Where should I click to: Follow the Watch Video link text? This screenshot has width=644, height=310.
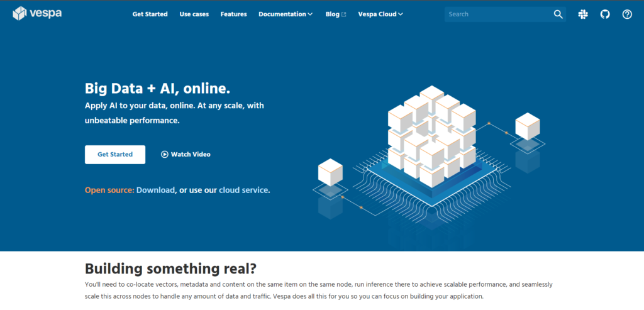[x=191, y=154]
